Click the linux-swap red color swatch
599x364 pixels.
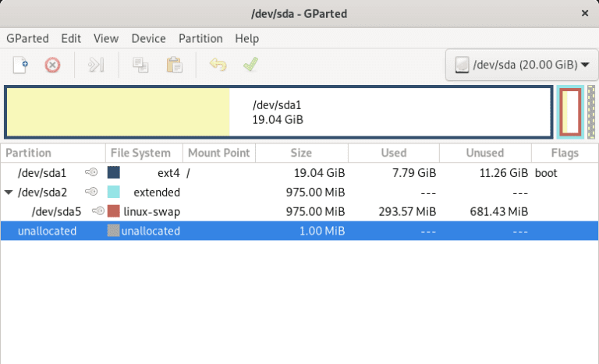click(x=114, y=211)
